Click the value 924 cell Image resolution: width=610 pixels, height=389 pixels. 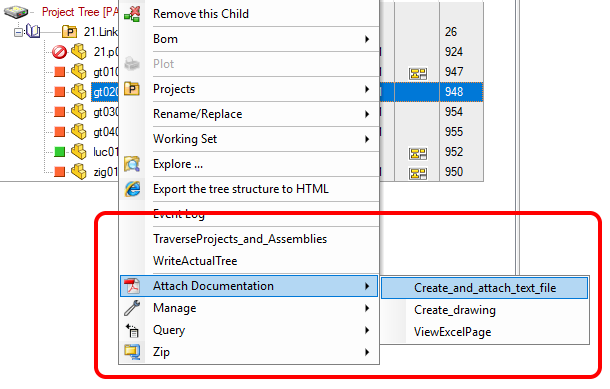(461, 52)
